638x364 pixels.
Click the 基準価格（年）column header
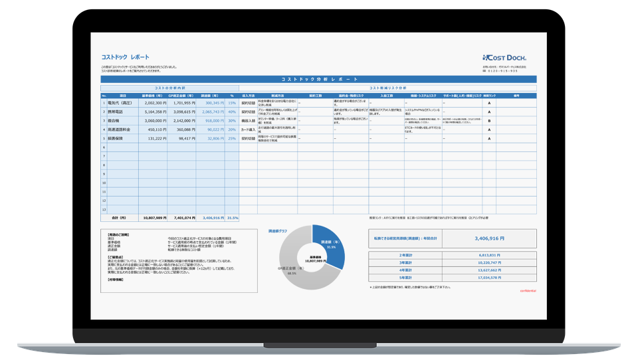153,96
